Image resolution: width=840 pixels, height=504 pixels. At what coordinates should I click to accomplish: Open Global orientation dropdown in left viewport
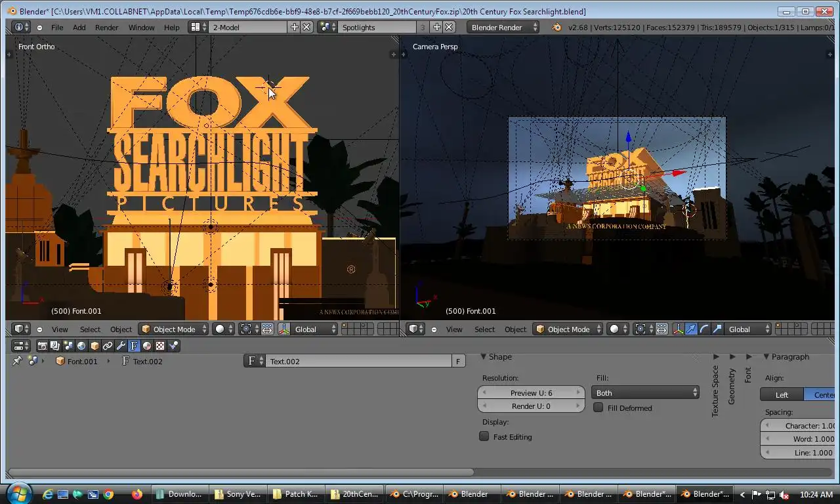[314, 329]
